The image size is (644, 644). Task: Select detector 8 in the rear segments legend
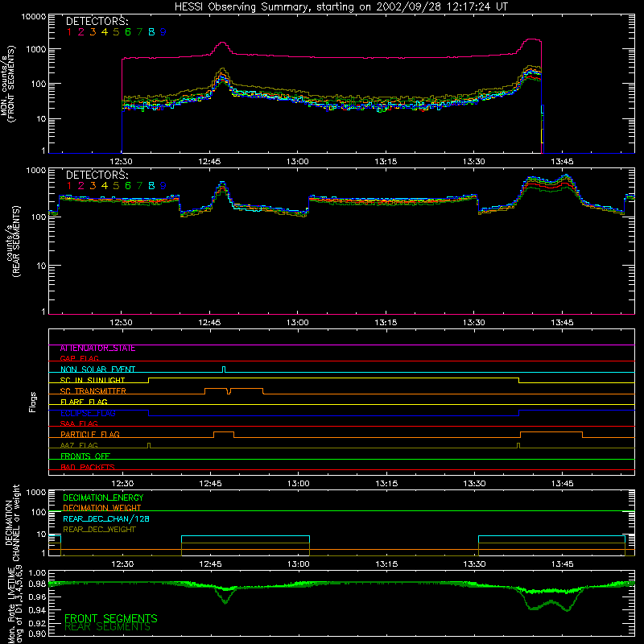[151, 186]
